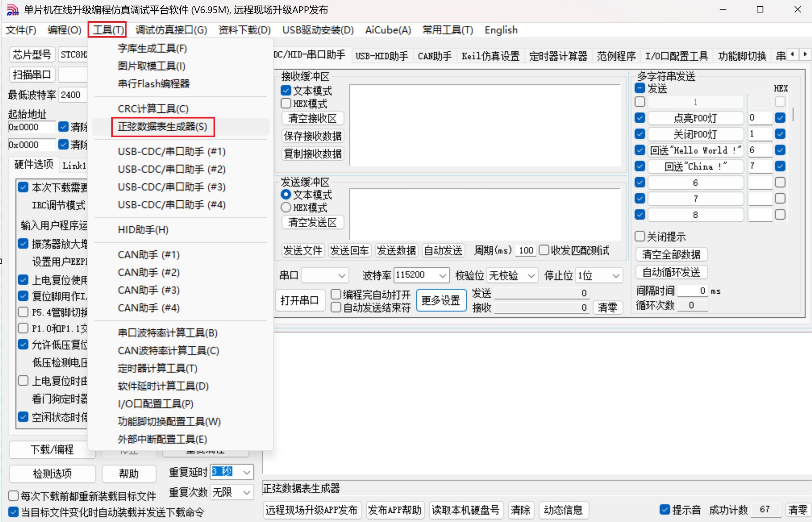Image resolution: width=812 pixels, height=522 pixels.
Task: Toggle checkbox beside 点亮P00灯 row
Action: [640, 118]
